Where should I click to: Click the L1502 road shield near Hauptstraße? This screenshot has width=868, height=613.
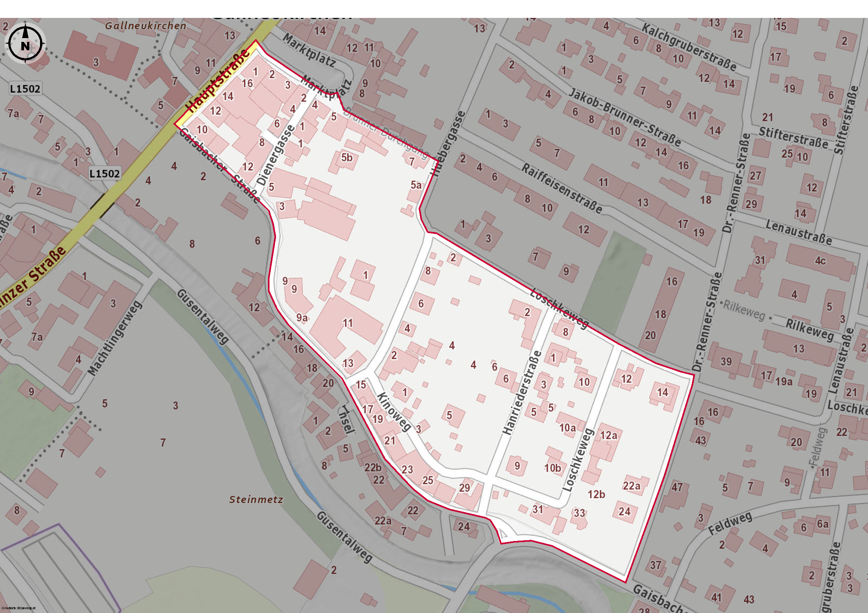coord(25,89)
